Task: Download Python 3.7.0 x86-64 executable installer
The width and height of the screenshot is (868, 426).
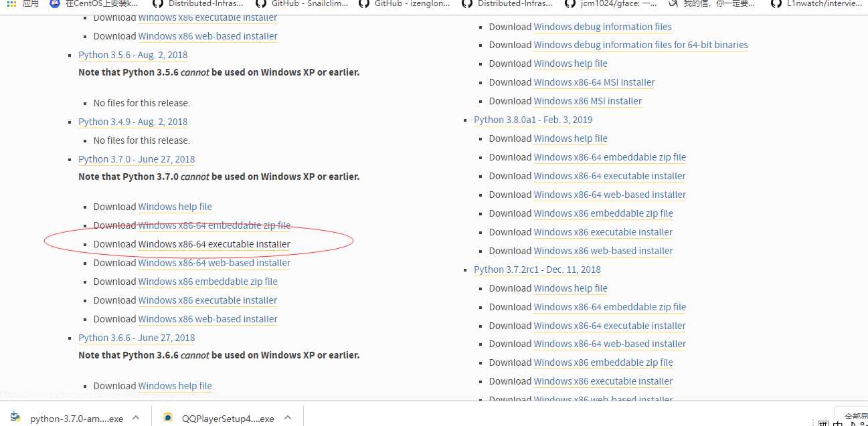Action: pyautogui.click(x=214, y=244)
